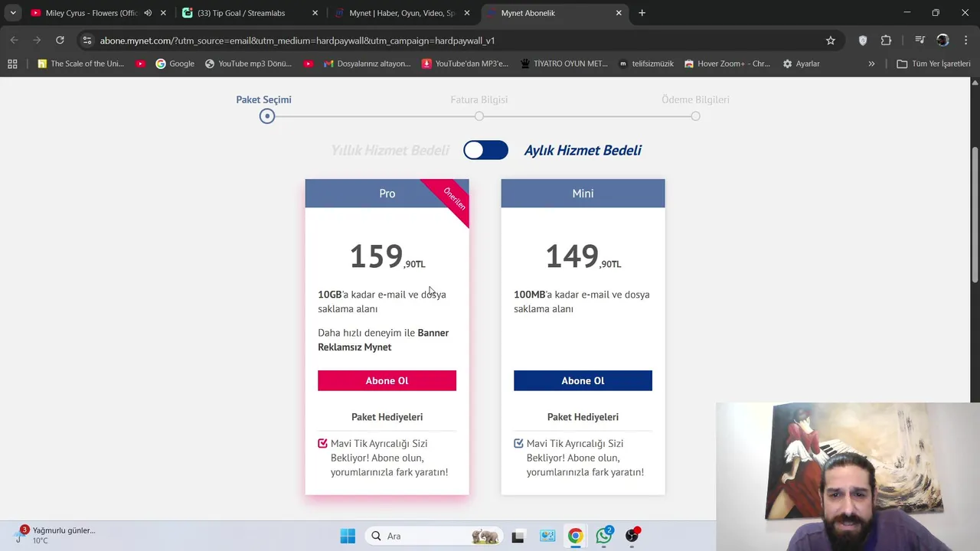Reload the current page
980x551 pixels.
[x=60, y=41]
